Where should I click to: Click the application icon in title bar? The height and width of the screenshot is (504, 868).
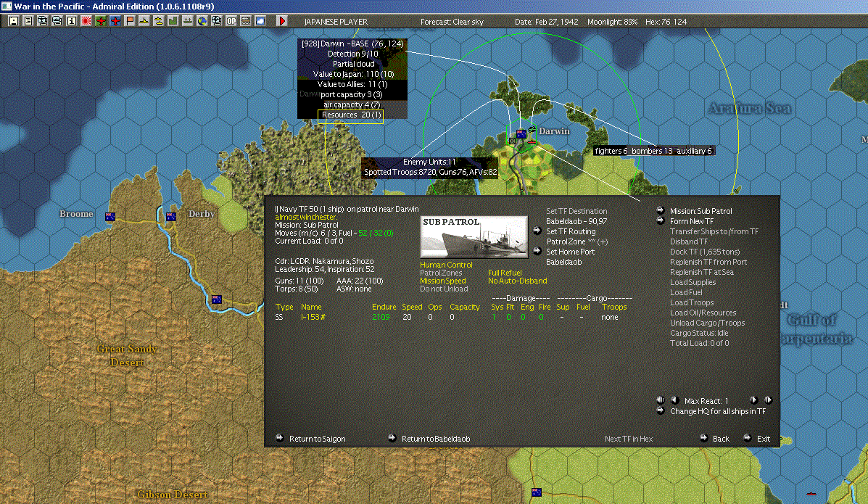(6, 6)
